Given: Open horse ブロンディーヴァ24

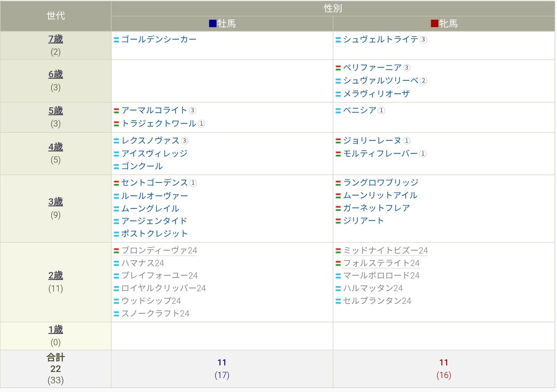Looking at the screenshot, I should 159,251.
